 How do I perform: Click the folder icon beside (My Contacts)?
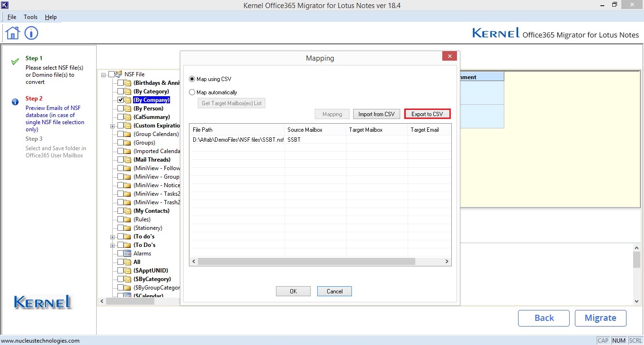[x=128, y=211]
